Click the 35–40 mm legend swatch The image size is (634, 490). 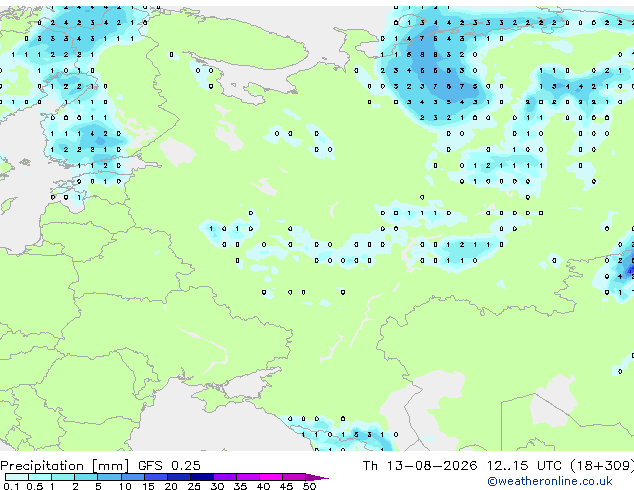248,477
